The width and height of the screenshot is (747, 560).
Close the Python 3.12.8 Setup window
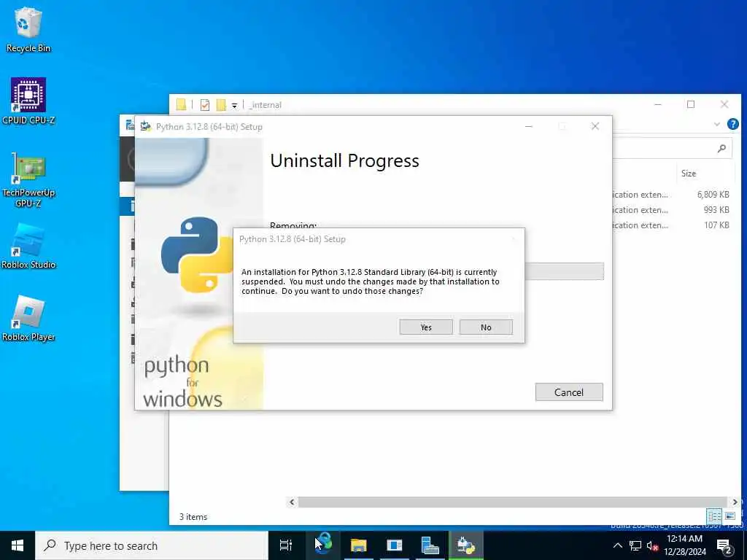pyautogui.click(x=595, y=126)
